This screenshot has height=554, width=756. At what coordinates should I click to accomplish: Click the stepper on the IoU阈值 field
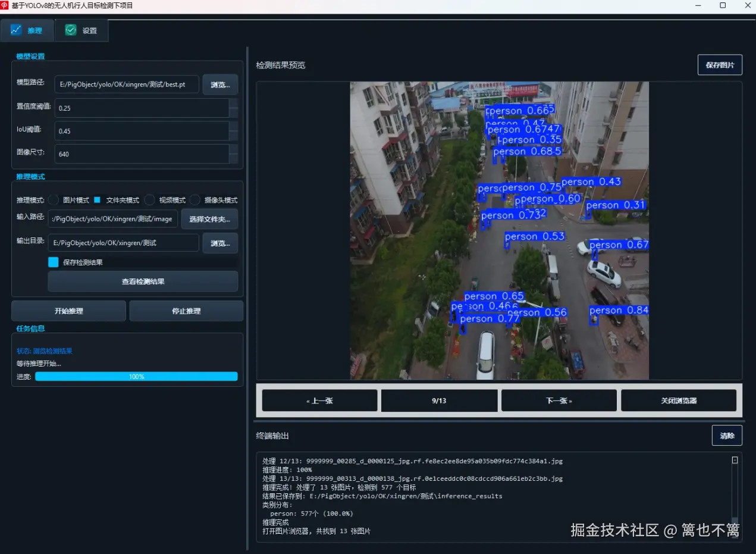(x=234, y=132)
